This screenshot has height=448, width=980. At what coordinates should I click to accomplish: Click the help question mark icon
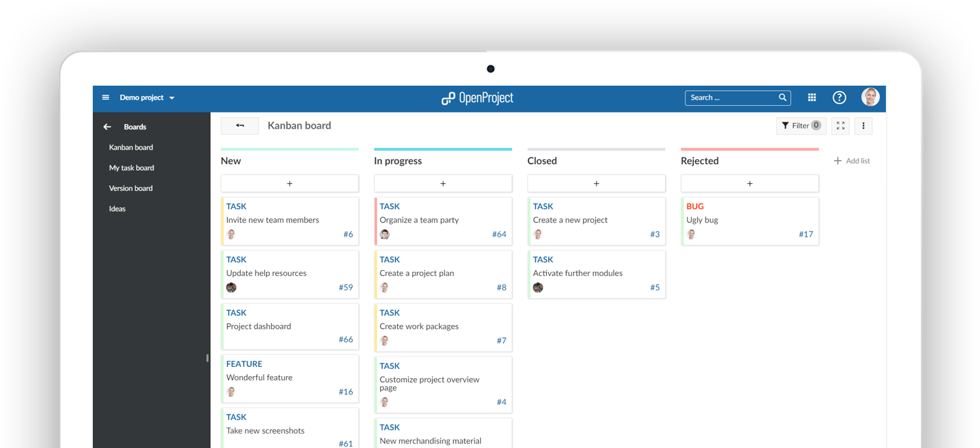839,97
